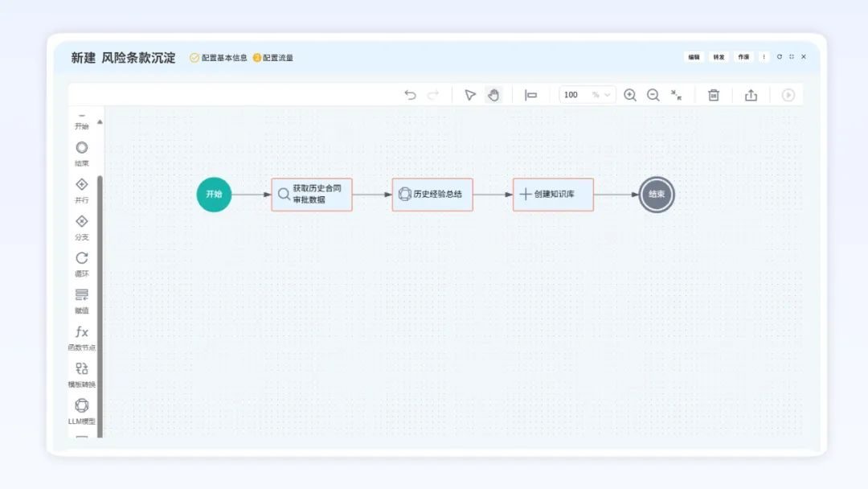Image resolution: width=868 pixels, height=489 pixels.
Task: Select the 创建知识库 node
Action: click(553, 195)
